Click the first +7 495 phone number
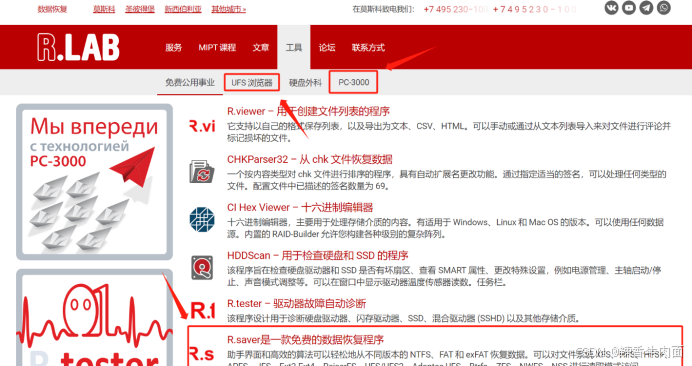This screenshot has height=366, width=692. click(455, 9)
